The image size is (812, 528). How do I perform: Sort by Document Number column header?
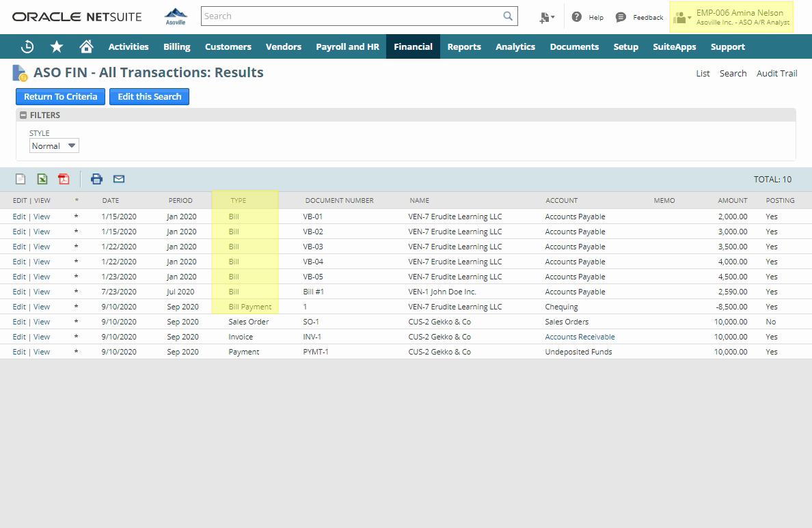tap(339, 200)
